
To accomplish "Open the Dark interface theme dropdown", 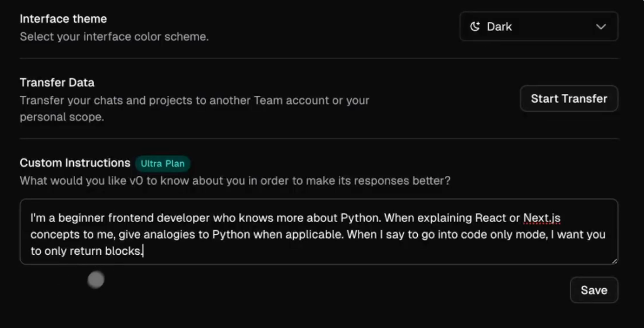I will coord(538,26).
